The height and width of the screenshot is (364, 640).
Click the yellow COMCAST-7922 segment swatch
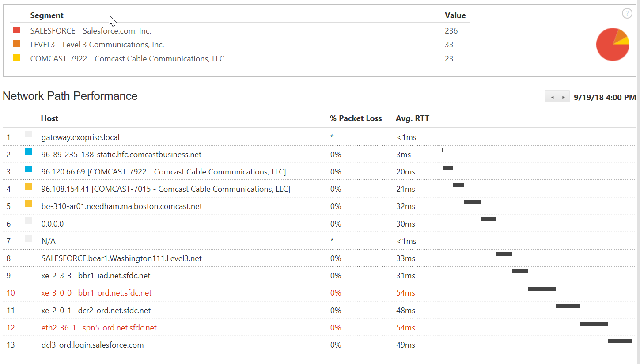[17, 58]
